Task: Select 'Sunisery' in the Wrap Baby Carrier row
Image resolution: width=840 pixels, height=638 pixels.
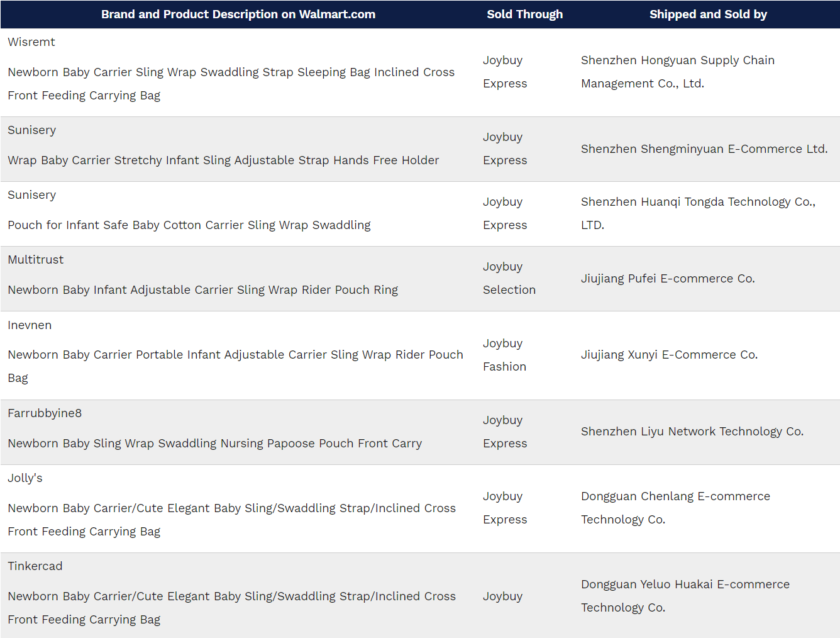Action: click(31, 130)
